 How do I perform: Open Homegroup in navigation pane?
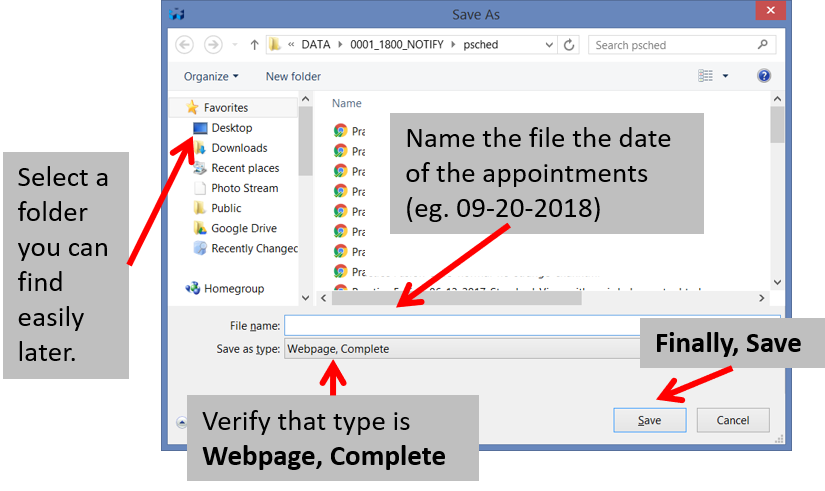pos(233,289)
